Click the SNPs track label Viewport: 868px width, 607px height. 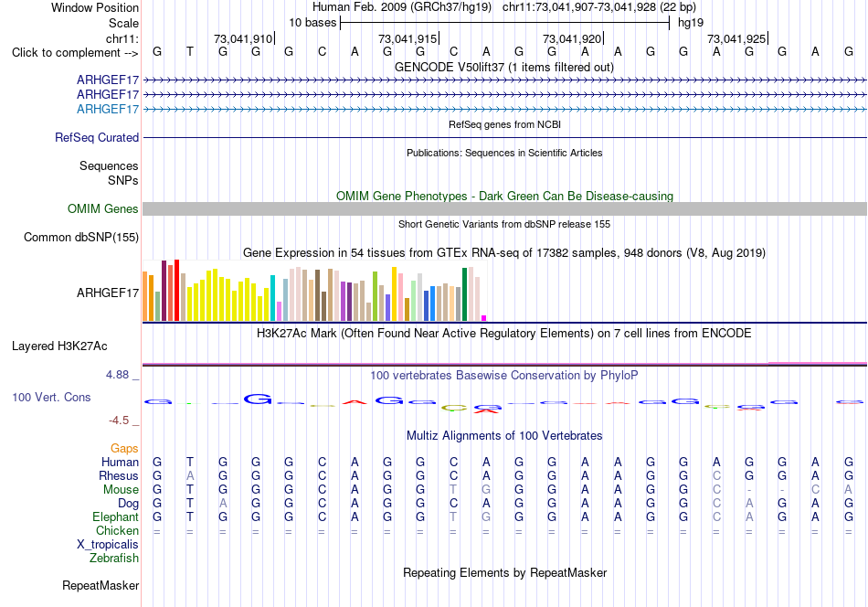123,181
